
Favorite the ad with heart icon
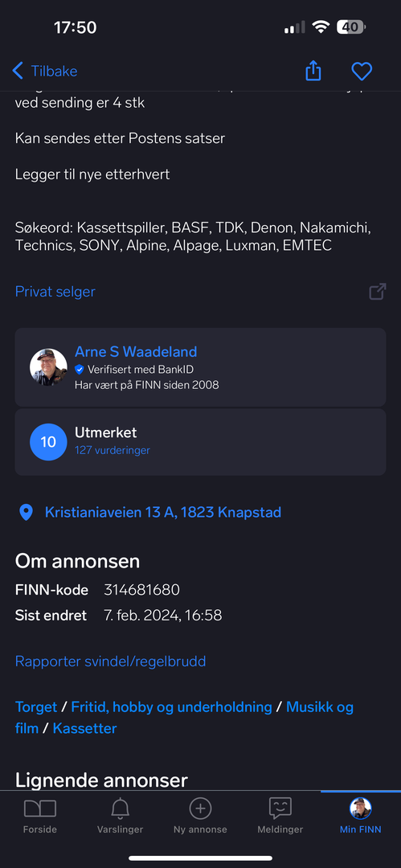(x=362, y=71)
